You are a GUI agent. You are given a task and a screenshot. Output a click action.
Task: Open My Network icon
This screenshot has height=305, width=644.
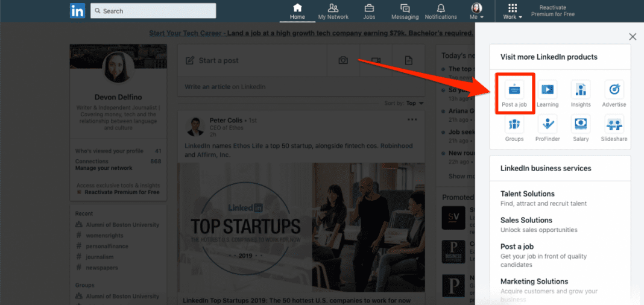click(x=333, y=8)
